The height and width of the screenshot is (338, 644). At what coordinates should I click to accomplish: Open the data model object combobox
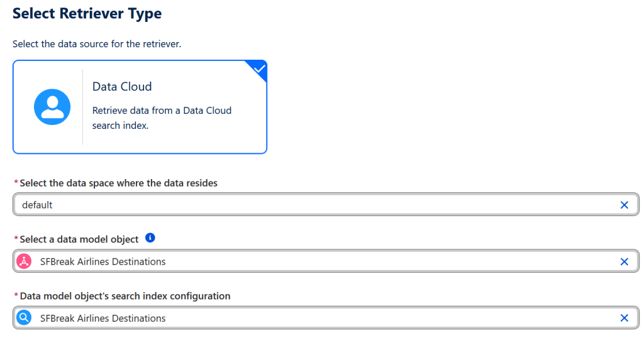pyautogui.click(x=326, y=261)
